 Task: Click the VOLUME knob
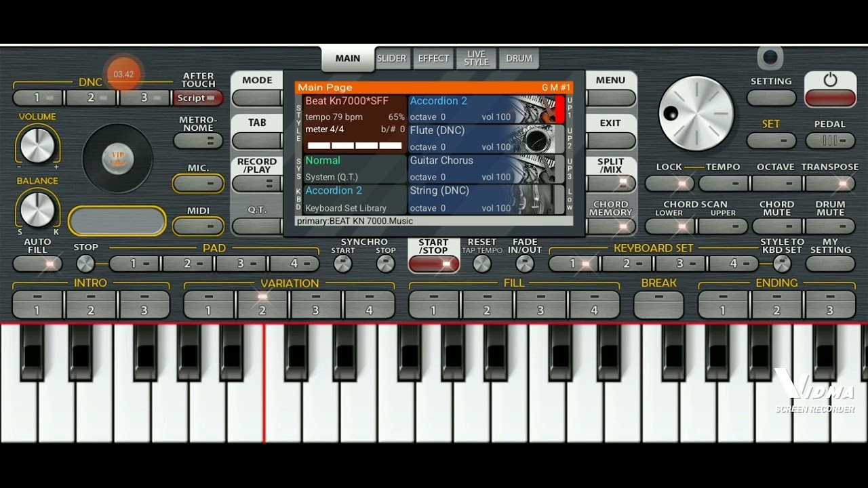37,145
